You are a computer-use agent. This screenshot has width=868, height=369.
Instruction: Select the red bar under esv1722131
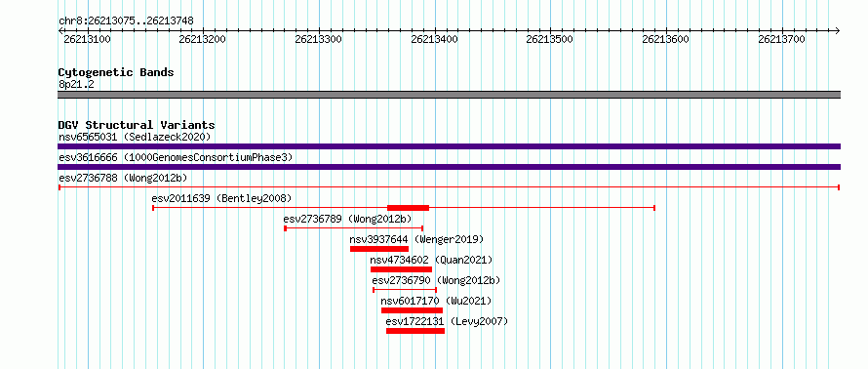click(x=415, y=331)
